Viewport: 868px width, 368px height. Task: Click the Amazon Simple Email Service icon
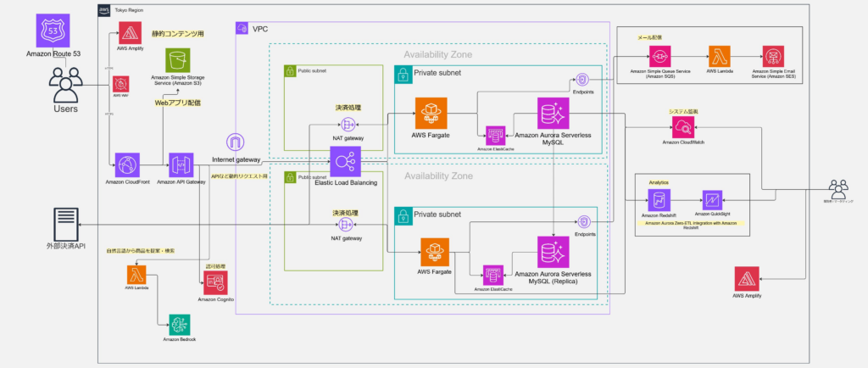tap(773, 57)
